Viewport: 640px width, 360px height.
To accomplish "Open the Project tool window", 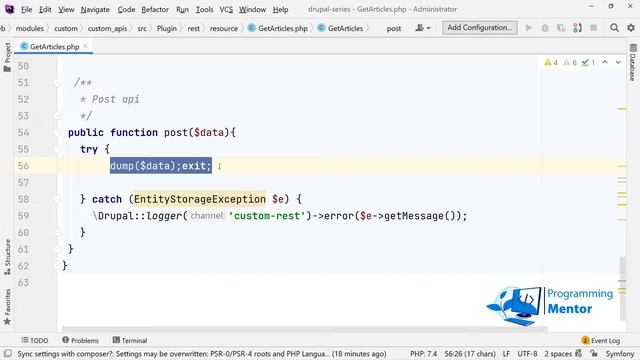I will [x=7, y=57].
